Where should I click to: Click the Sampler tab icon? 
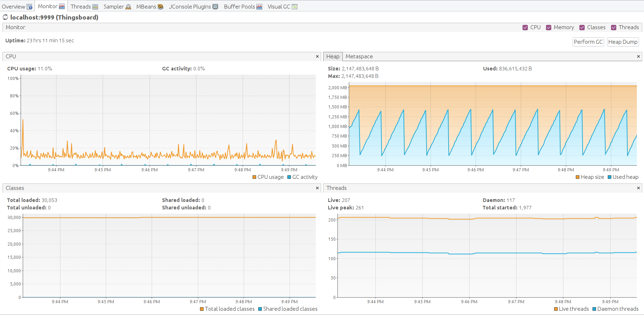click(x=128, y=7)
